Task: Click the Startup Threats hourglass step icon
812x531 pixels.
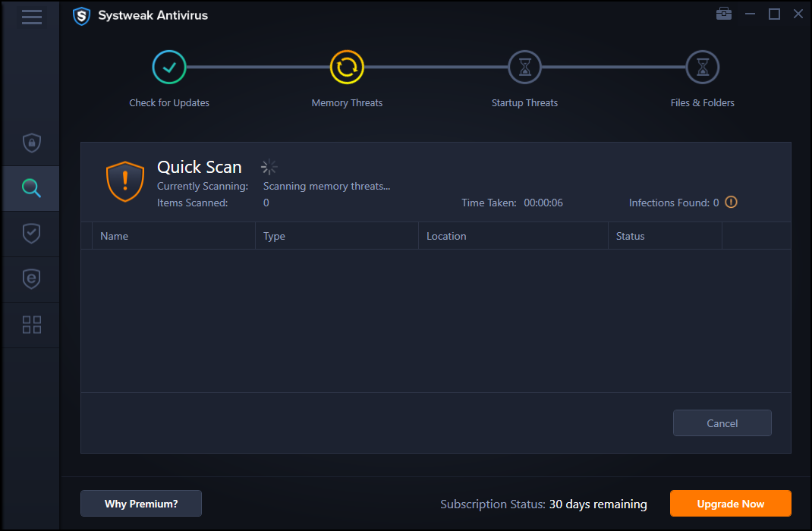Action: (524, 67)
